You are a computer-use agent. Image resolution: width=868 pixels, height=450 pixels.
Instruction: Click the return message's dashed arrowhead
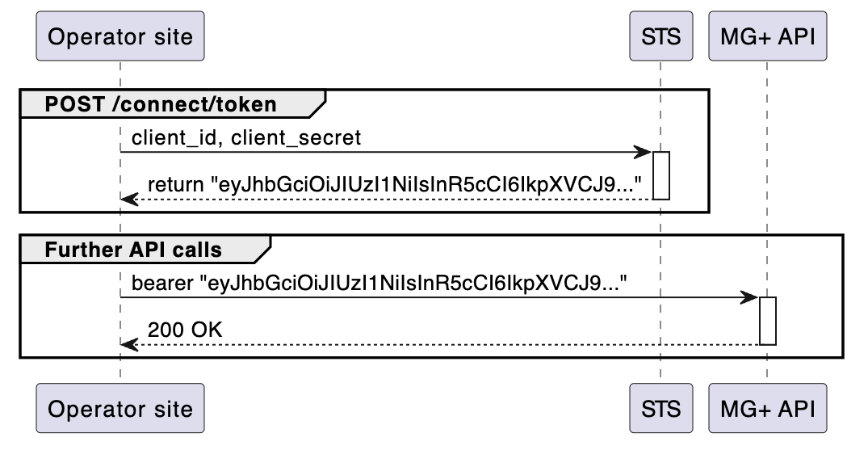(129, 199)
